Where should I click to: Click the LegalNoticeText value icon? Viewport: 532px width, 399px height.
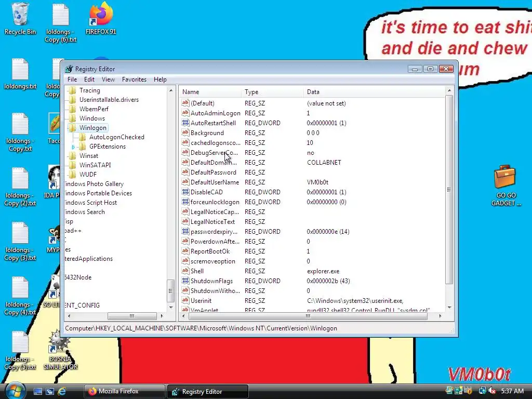[185, 221]
